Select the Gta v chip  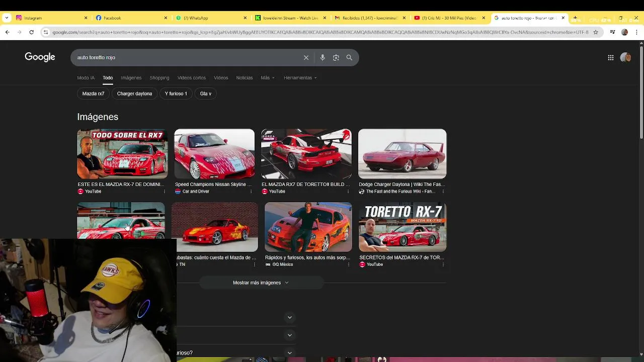(205, 94)
